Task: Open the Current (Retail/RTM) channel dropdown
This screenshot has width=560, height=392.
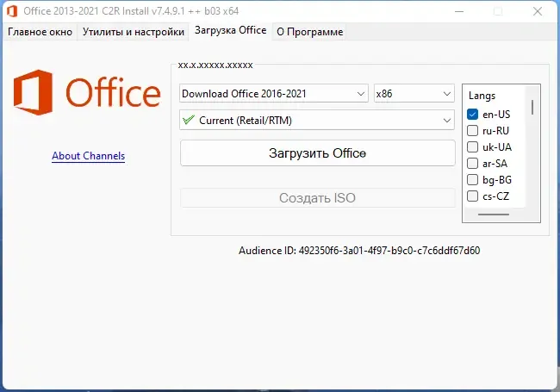Action: tap(317, 120)
